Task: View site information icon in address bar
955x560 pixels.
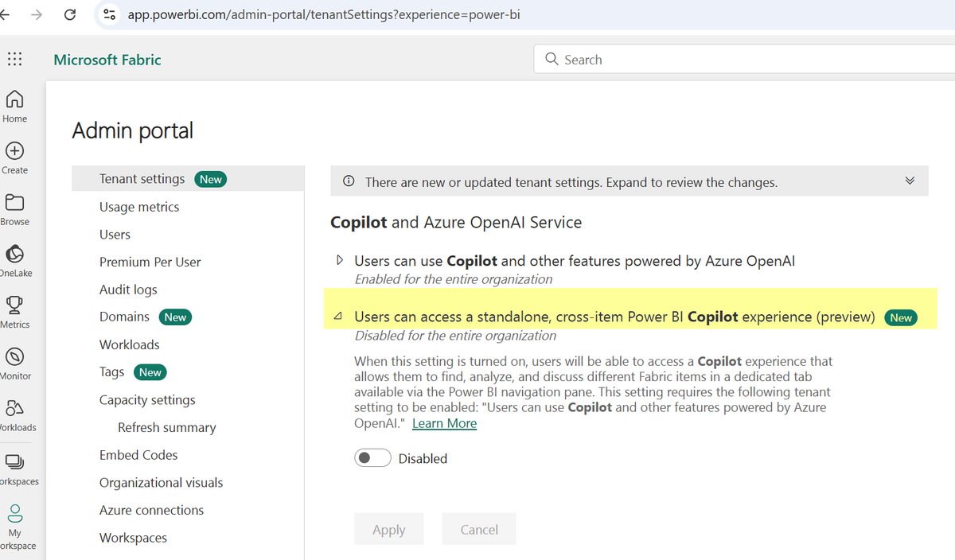Action: point(110,14)
